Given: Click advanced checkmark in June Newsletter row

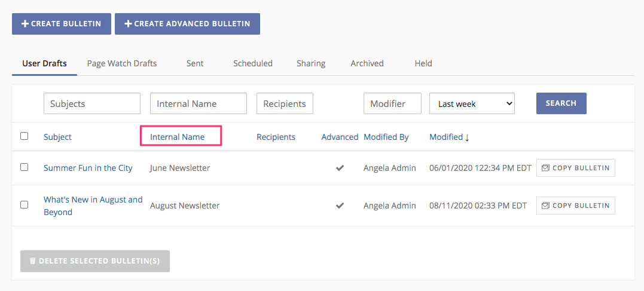Looking at the screenshot, I should 340,168.
